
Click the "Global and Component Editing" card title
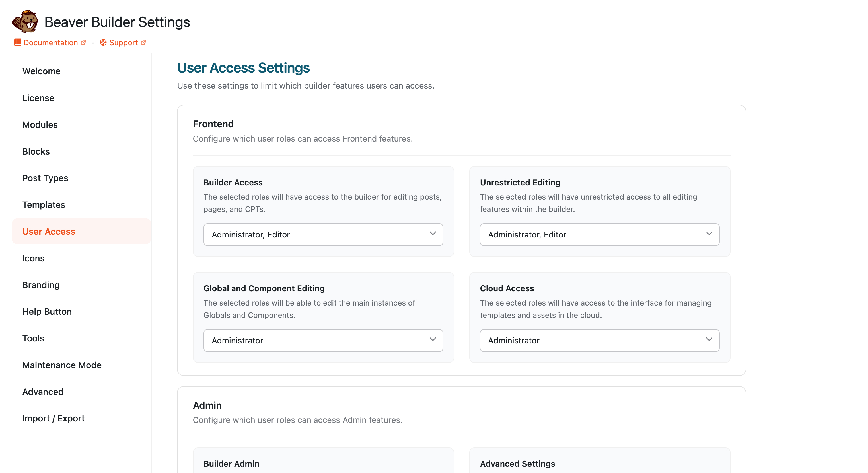(x=264, y=288)
